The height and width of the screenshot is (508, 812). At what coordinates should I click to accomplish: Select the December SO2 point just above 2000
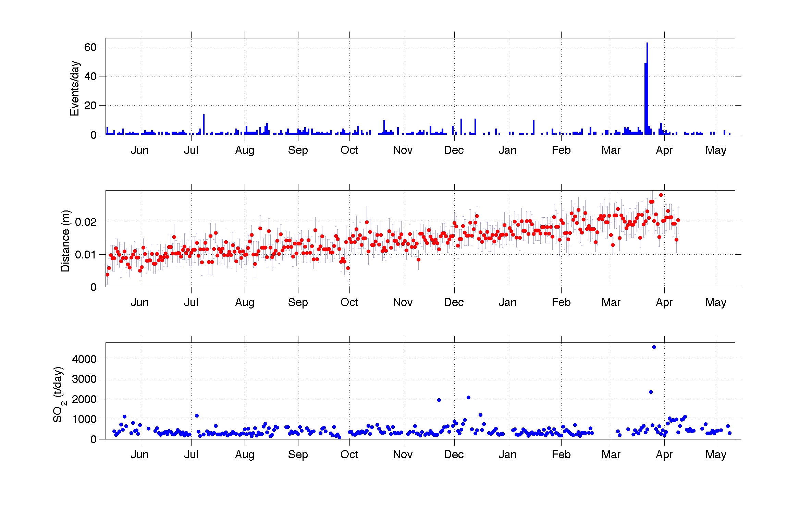click(x=468, y=397)
